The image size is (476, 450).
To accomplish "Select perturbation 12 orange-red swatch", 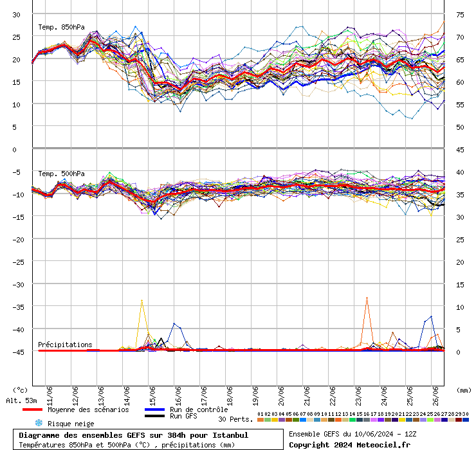I will tap(338, 420).
